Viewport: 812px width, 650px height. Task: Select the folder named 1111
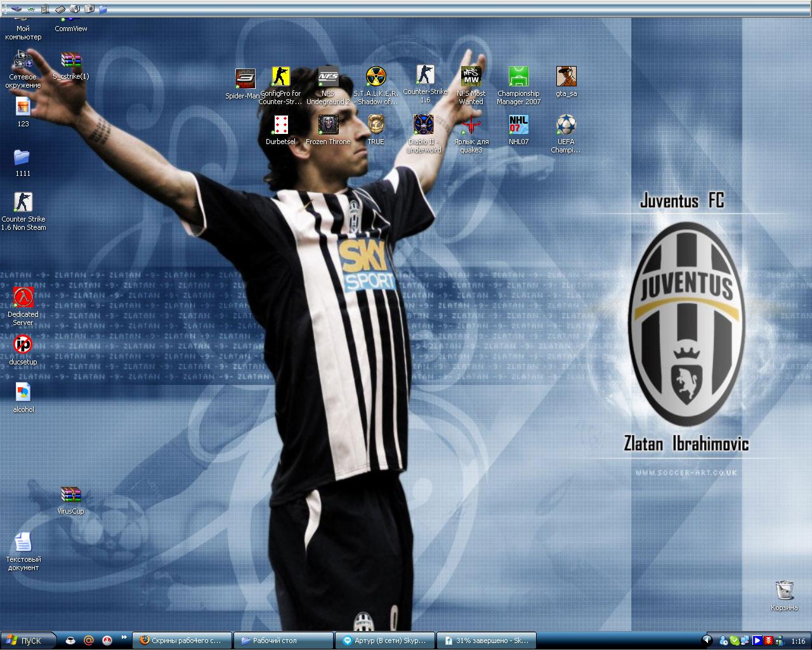click(23, 162)
